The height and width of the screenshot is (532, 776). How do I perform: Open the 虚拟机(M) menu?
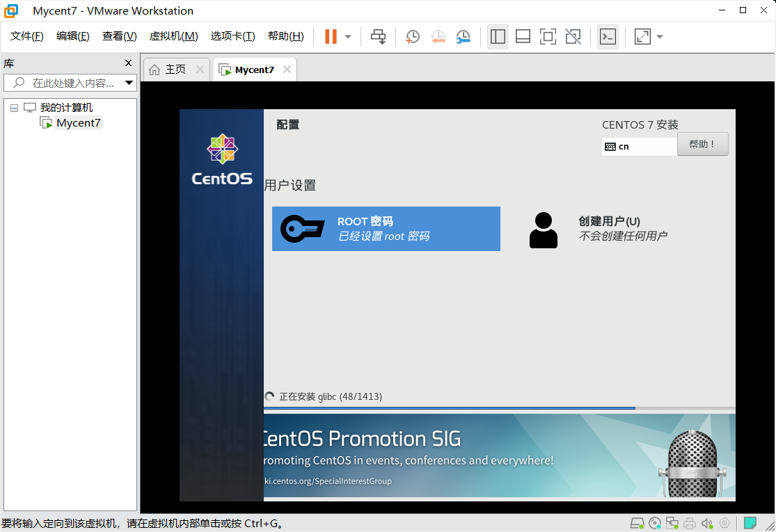(174, 36)
